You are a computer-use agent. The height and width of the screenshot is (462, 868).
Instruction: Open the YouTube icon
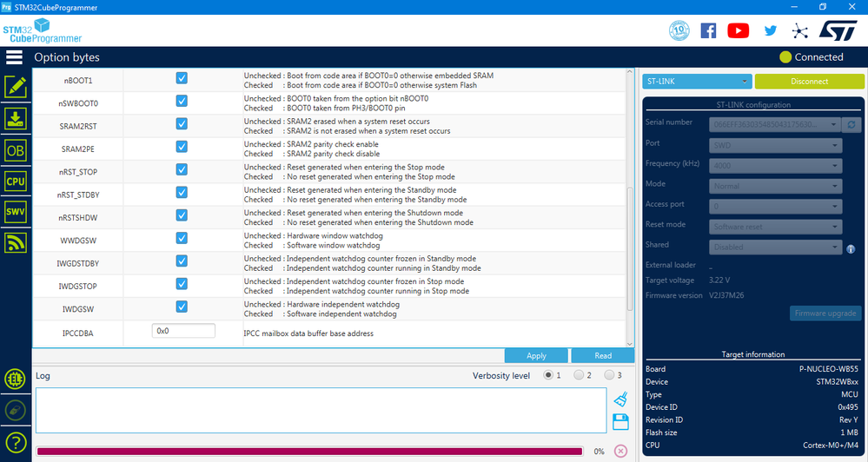738,30
